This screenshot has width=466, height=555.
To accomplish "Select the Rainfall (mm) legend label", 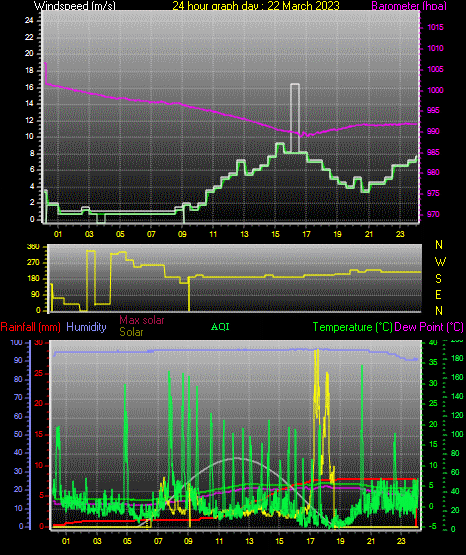I will click(30, 327).
